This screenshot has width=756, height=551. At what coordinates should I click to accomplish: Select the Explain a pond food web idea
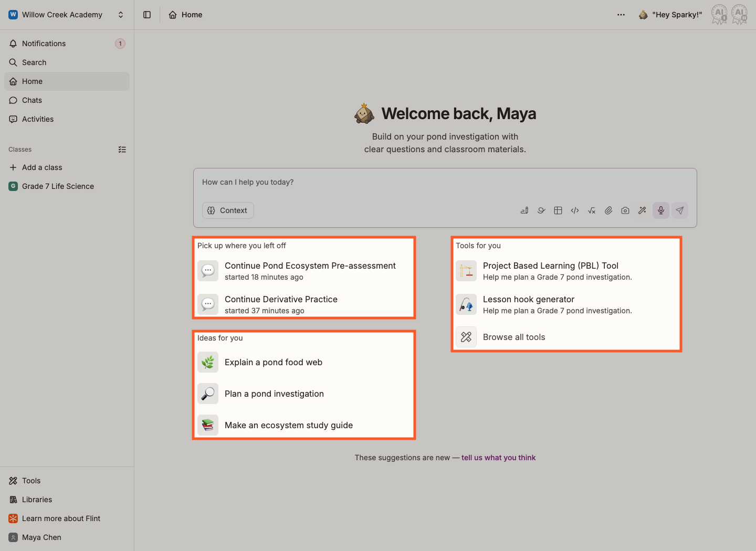tap(304, 362)
